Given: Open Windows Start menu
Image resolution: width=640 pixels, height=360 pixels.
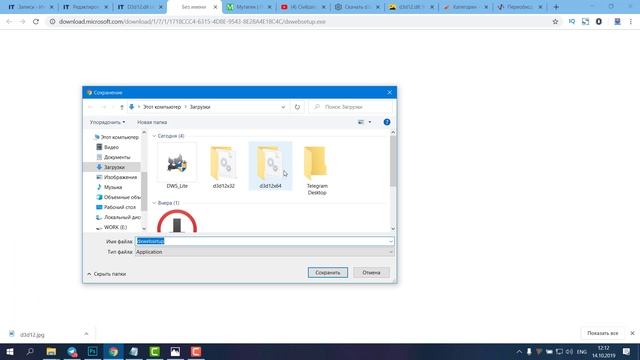Looking at the screenshot, I should tap(9, 351).
